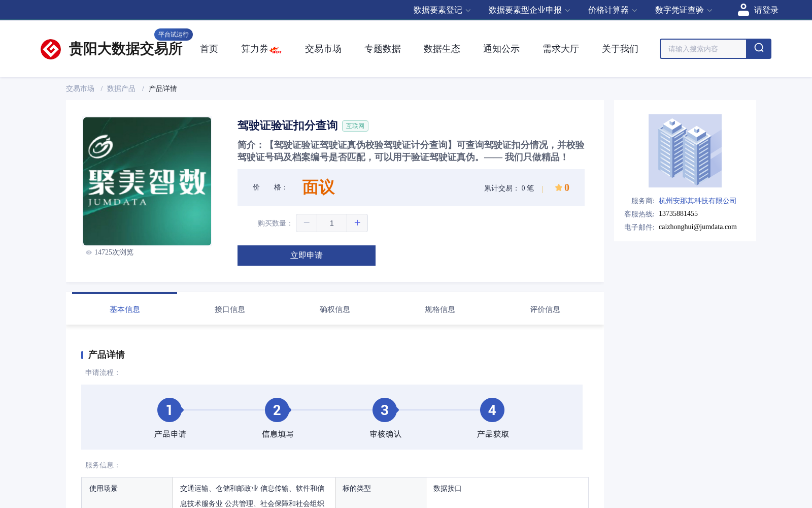Click the 互联网 tag badge
Screen dimensions: 812x508
tap(355, 126)
